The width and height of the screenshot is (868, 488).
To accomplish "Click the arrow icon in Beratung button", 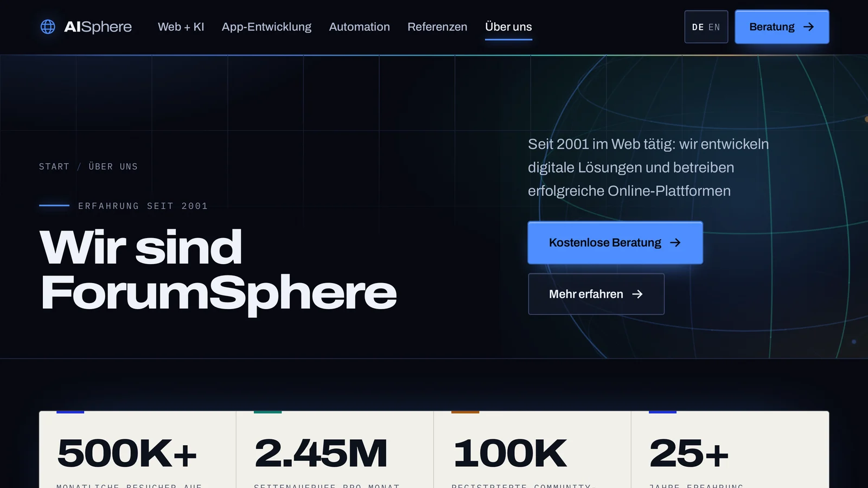I will (809, 27).
